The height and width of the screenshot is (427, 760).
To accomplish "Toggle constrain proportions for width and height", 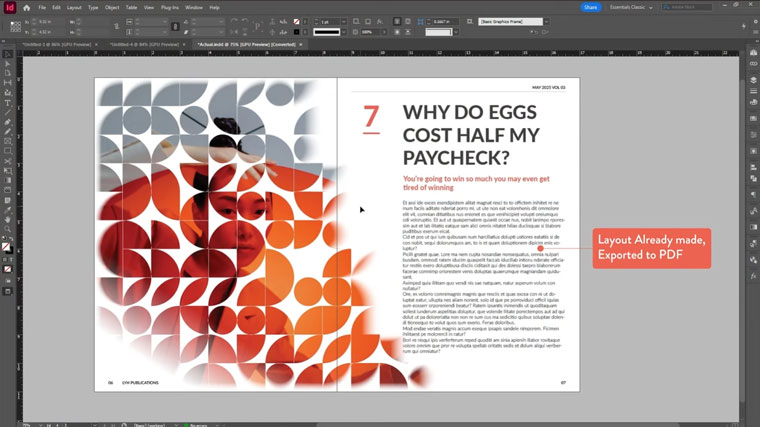I will click(x=116, y=27).
